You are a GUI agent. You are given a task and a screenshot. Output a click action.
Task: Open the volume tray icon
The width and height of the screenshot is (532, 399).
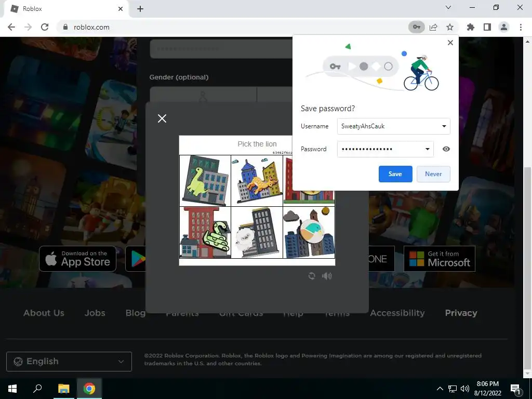465,389
